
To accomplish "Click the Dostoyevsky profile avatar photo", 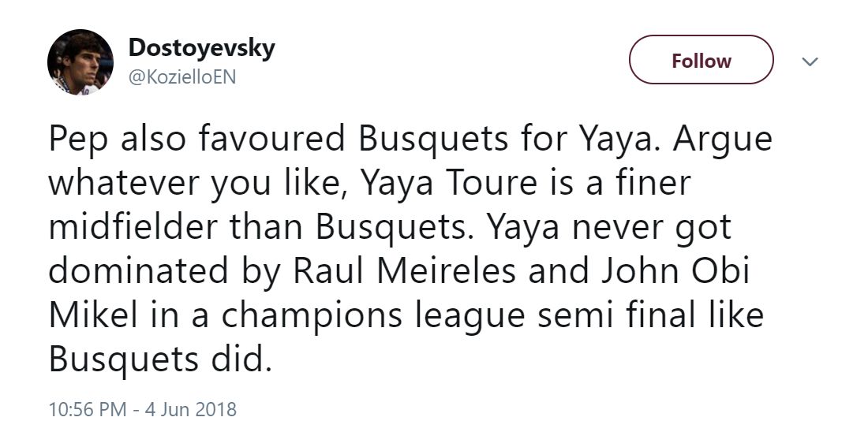I will [80, 62].
